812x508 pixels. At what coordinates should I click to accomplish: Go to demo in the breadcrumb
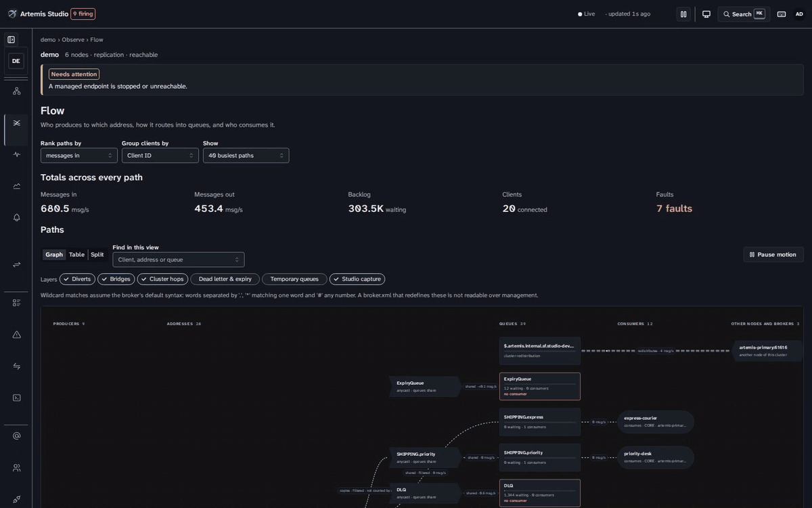click(x=48, y=40)
